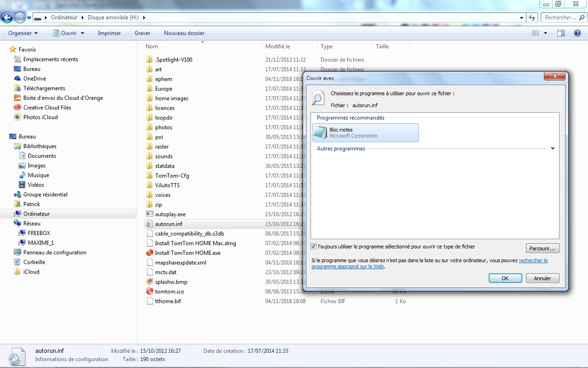Select the VAutoTTS folder
Image resolution: width=588 pixels, height=368 pixels.
click(x=167, y=185)
